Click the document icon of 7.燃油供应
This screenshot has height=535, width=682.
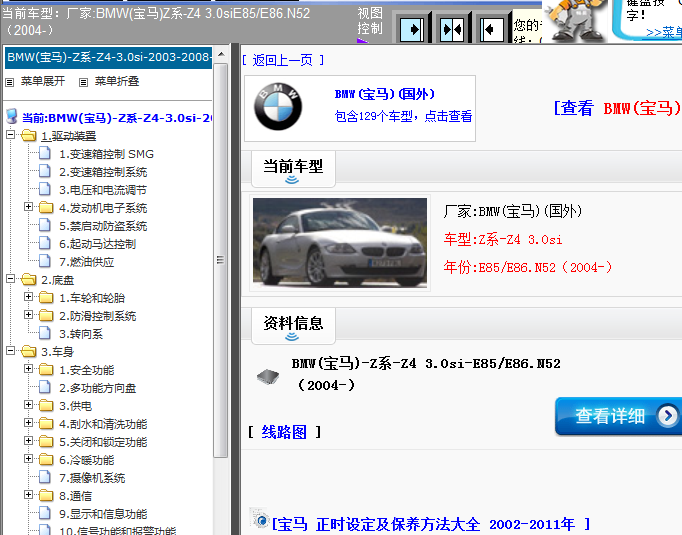coord(45,261)
